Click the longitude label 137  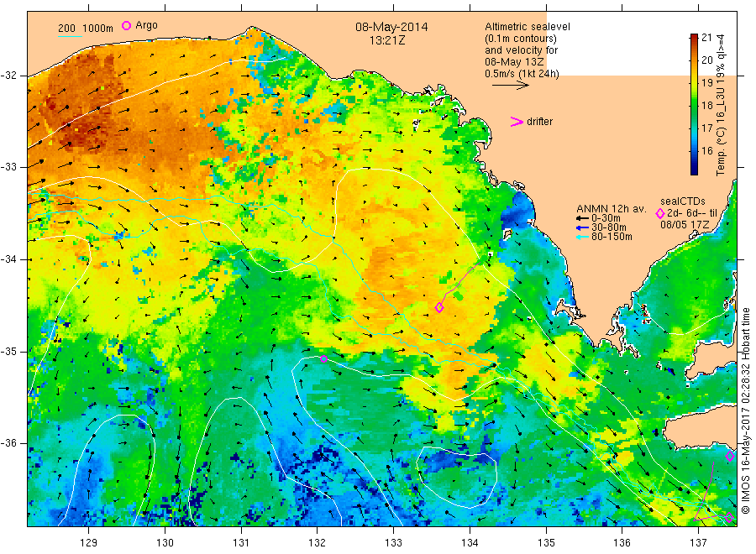pyautogui.click(x=699, y=543)
